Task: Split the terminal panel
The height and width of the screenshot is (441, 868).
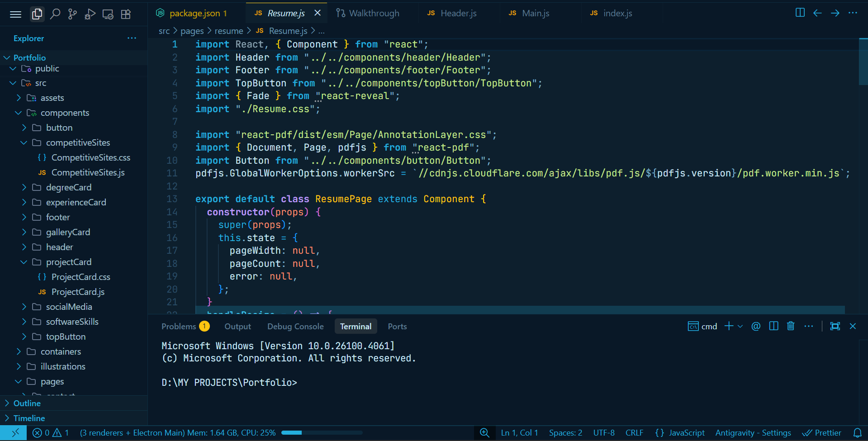Action: (x=773, y=326)
